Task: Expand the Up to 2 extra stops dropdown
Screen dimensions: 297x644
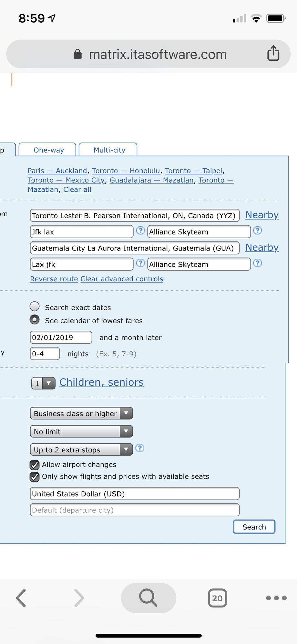Action: pyautogui.click(x=81, y=450)
